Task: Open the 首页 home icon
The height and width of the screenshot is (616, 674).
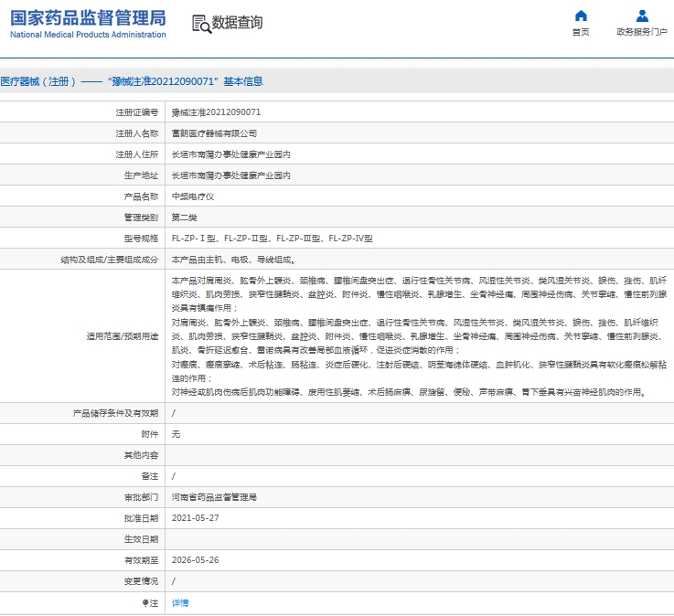Action: point(581,16)
